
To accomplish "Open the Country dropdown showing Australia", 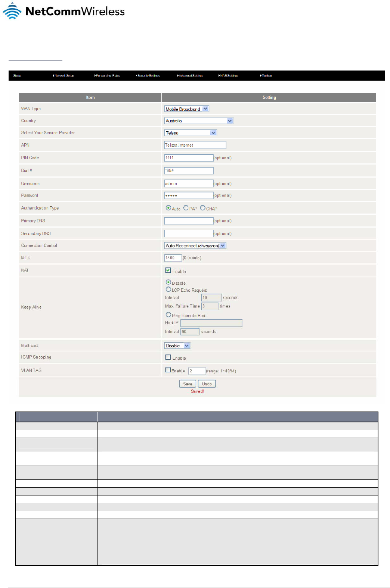I will pos(199,121).
